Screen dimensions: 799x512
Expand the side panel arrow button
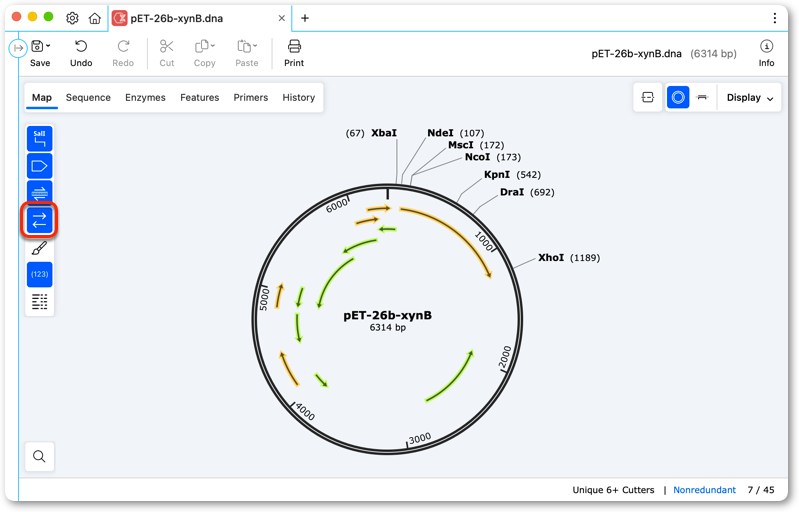click(18, 48)
